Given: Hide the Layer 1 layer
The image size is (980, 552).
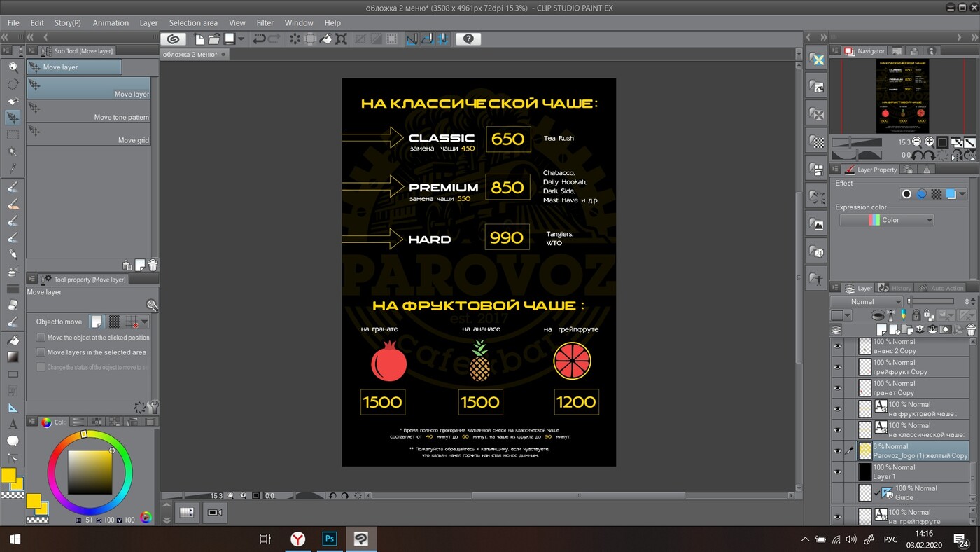Looking at the screenshot, I should (836, 472).
